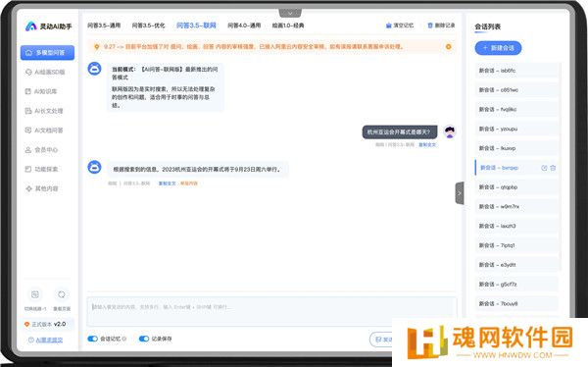Click the info icon beside 会话记忆
Viewport: 588px width, 367px height.
pos(124,339)
